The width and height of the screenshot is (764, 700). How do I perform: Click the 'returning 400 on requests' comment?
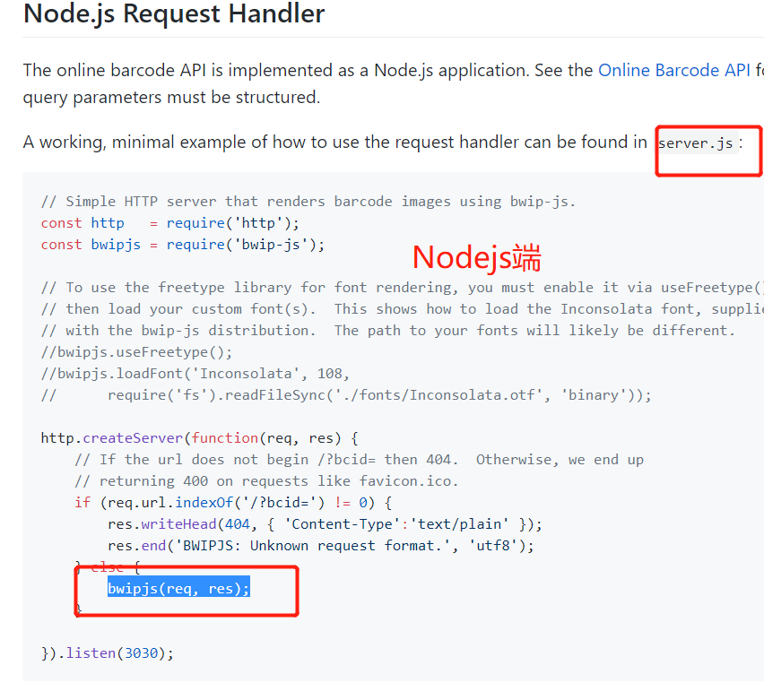(266, 480)
